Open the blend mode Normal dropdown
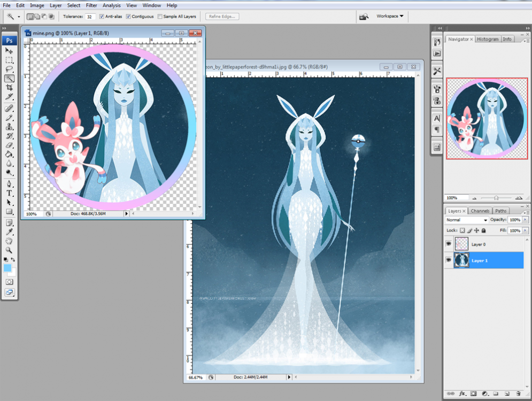Viewport: 532px width, 401px height. point(467,220)
